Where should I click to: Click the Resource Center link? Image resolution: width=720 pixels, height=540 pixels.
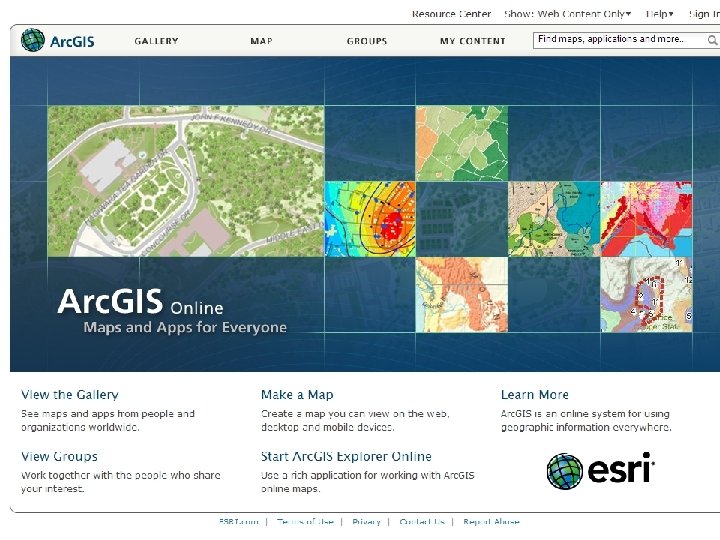(x=451, y=14)
